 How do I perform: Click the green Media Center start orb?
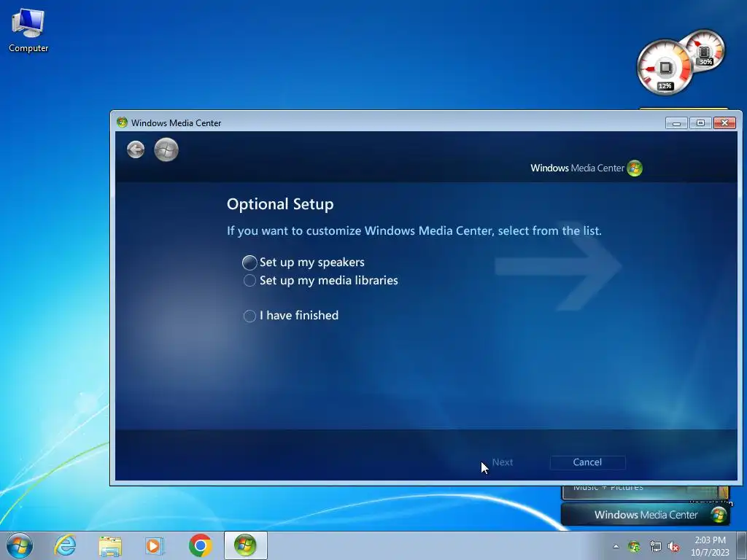pyautogui.click(x=166, y=149)
